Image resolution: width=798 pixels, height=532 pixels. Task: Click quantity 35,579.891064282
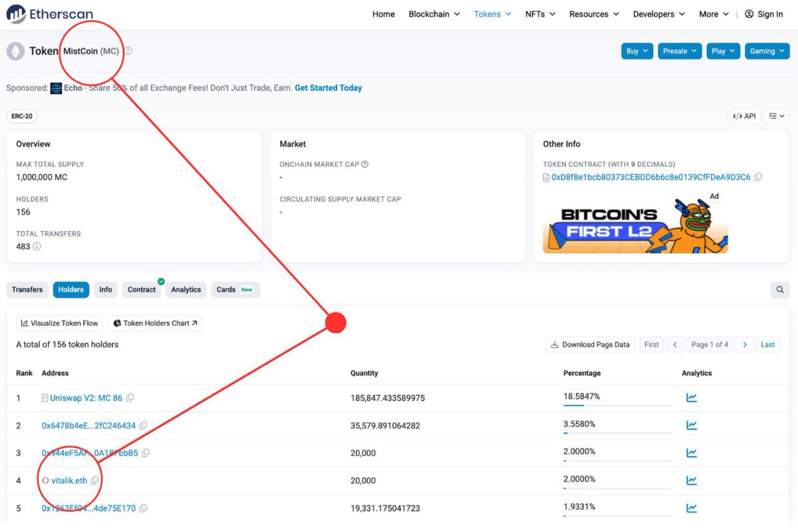point(385,426)
